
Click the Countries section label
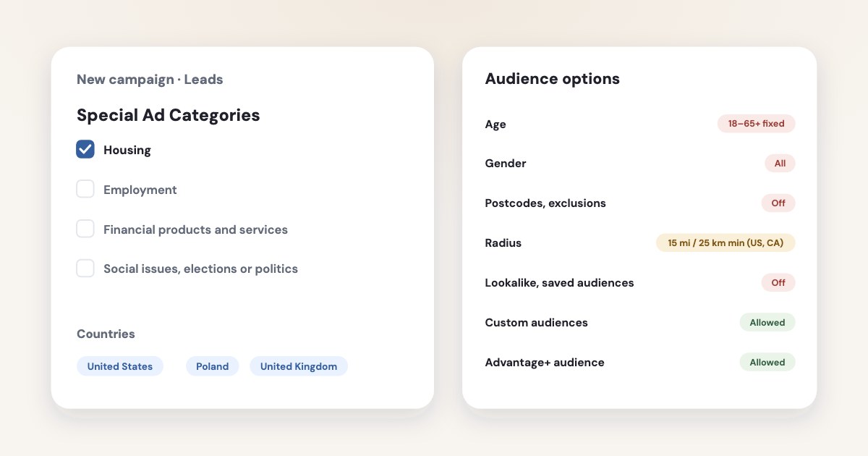coord(106,334)
